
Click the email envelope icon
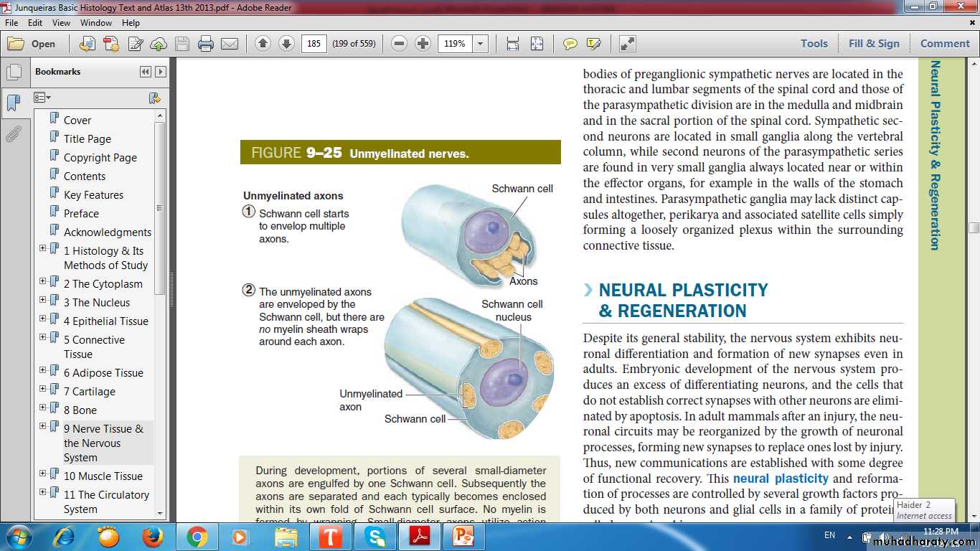[230, 44]
